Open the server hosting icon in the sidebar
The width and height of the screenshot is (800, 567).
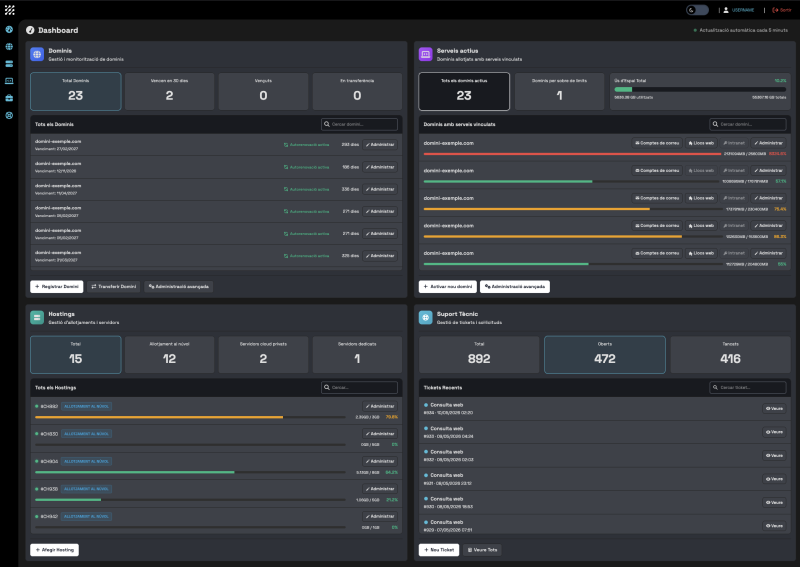coord(9,64)
